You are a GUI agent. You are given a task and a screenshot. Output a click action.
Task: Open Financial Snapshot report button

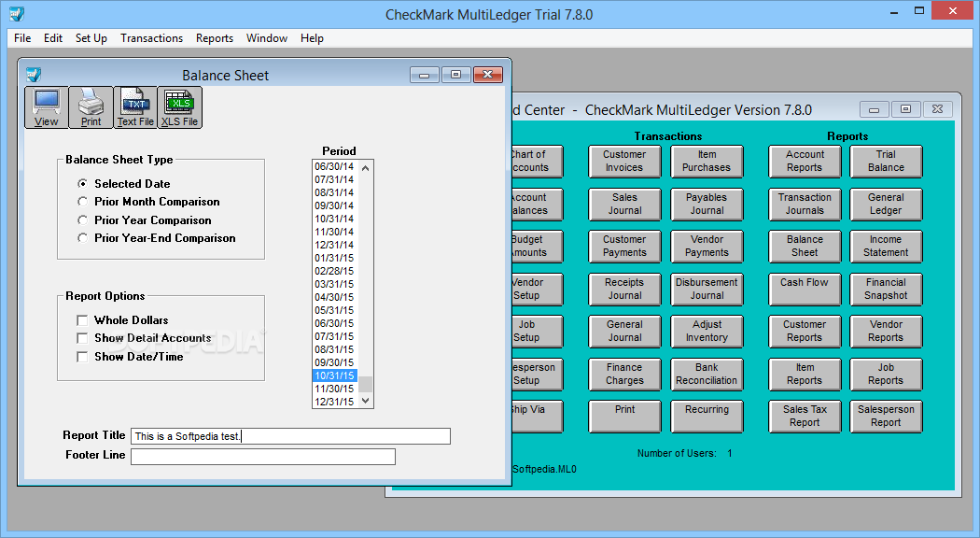coord(886,289)
